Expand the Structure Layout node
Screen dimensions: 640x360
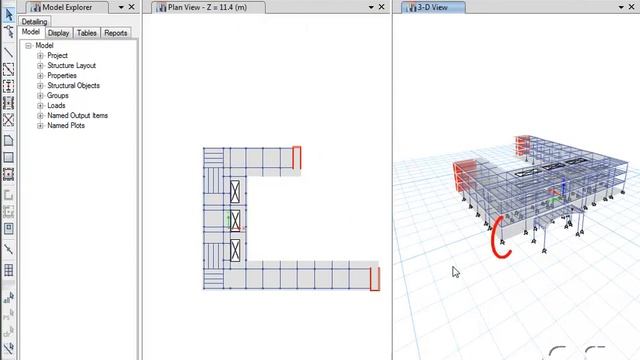40,66
